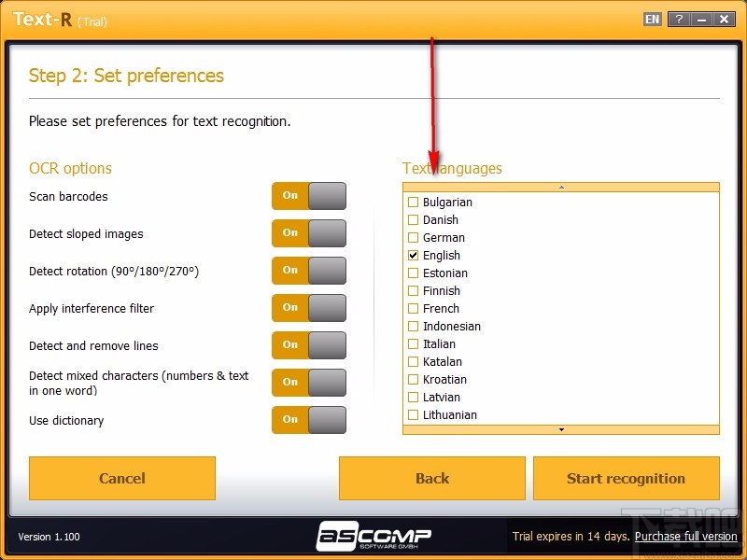Click the language list scroll up arrow

tap(561, 188)
